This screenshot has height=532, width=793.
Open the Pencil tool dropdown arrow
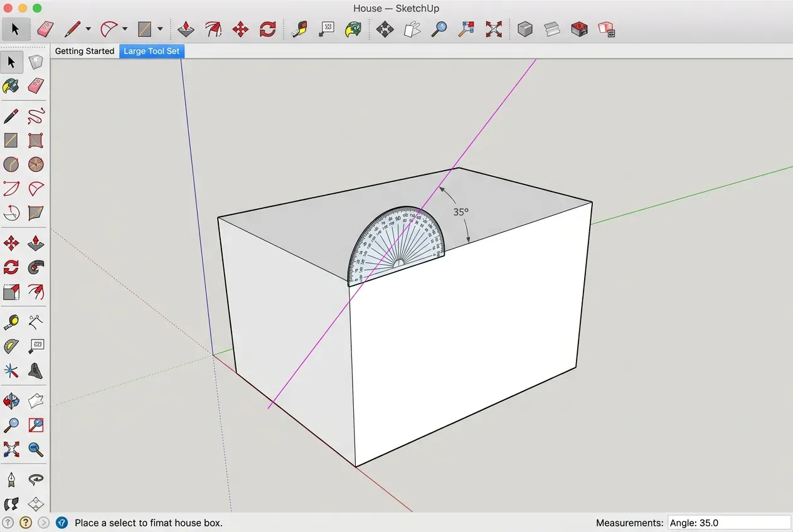pyautogui.click(x=88, y=29)
